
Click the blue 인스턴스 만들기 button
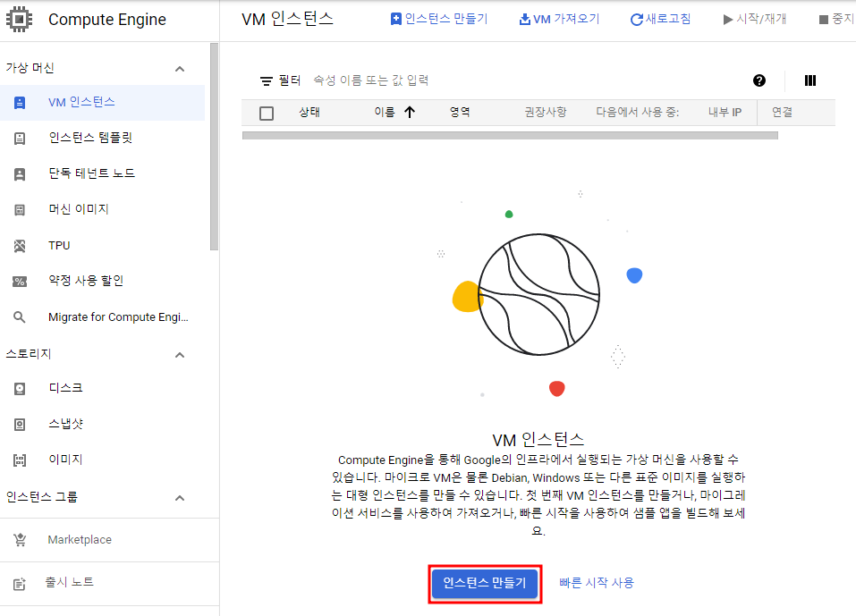[x=485, y=583]
